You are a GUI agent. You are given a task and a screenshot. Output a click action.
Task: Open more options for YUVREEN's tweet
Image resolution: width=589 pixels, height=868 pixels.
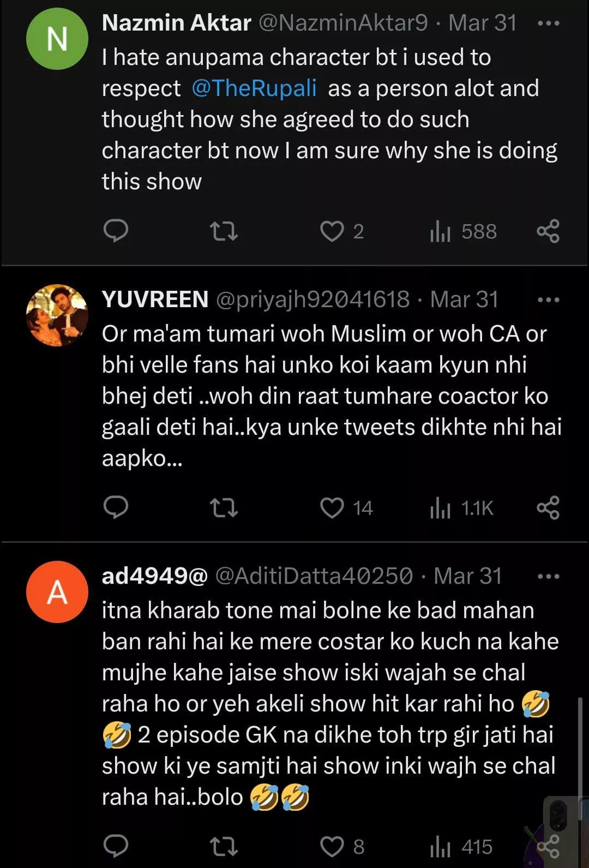point(548,300)
